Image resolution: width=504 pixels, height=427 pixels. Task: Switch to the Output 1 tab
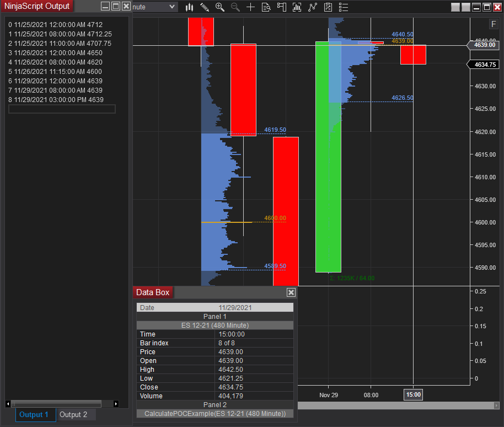(34, 414)
